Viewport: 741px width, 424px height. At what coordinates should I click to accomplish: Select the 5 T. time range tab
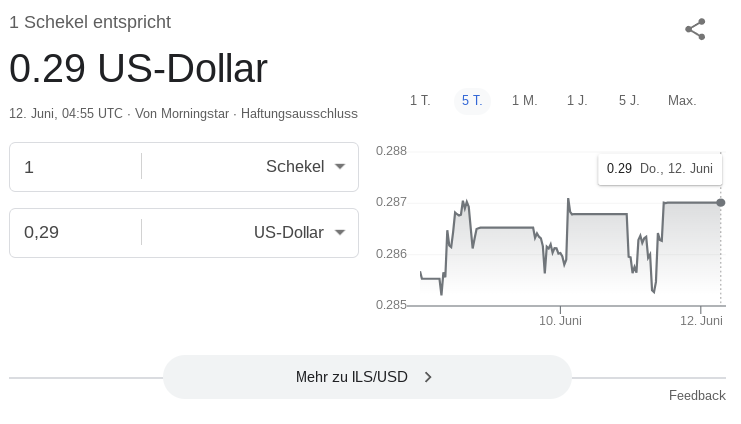(472, 101)
